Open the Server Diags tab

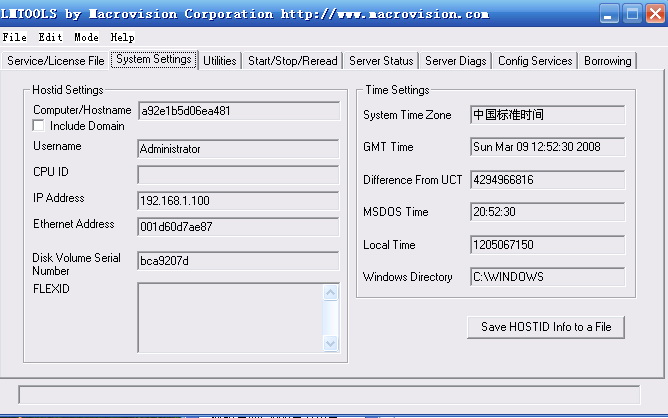[455, 61]
